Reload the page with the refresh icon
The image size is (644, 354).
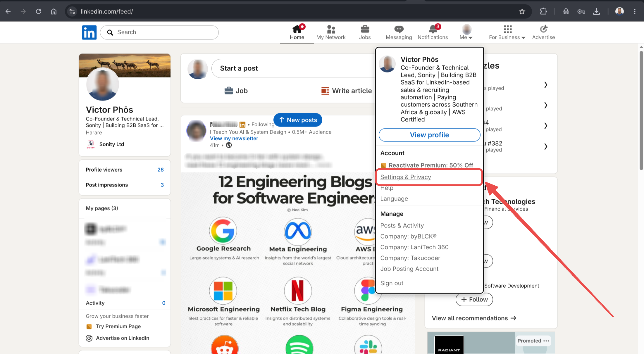tap(39, 11)
